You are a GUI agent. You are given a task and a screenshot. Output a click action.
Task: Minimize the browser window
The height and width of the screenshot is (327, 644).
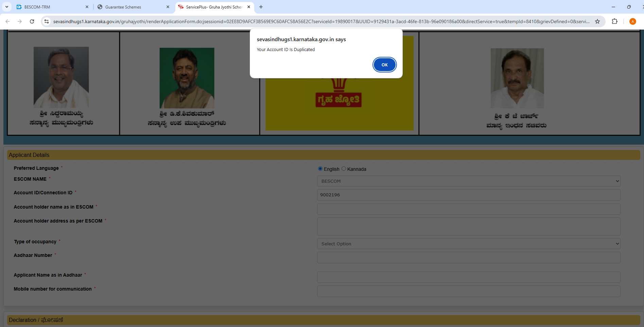coord(613,7)
